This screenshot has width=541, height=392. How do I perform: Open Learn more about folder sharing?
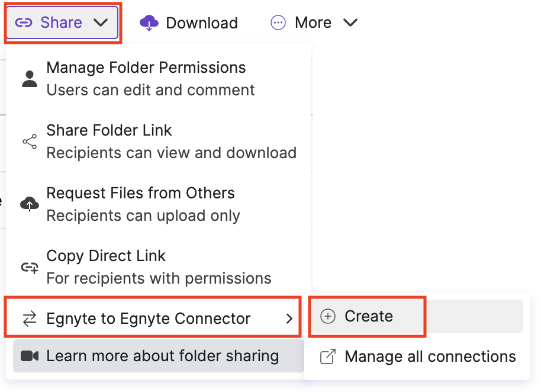pyautogui.click(x=163, y=356)
